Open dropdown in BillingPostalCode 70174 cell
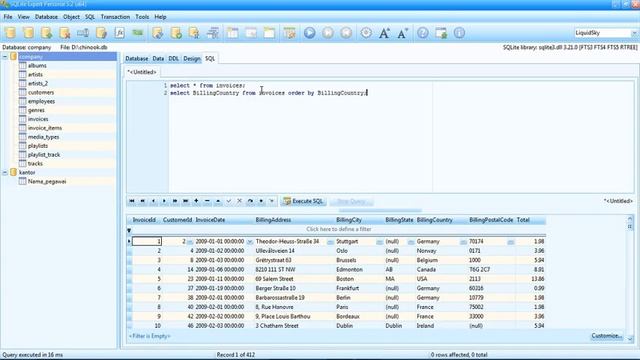The width and height of the screenshot is (640, 360). (511, 242)
